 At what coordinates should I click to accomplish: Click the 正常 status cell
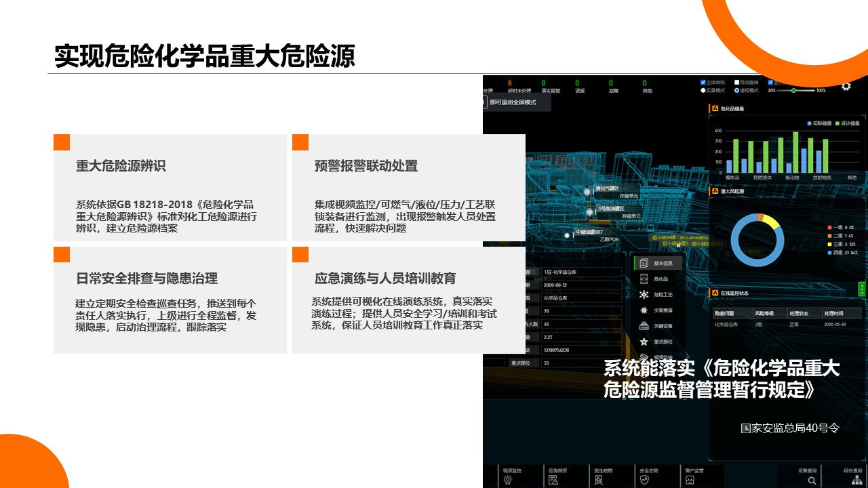[x=795, y=324]
